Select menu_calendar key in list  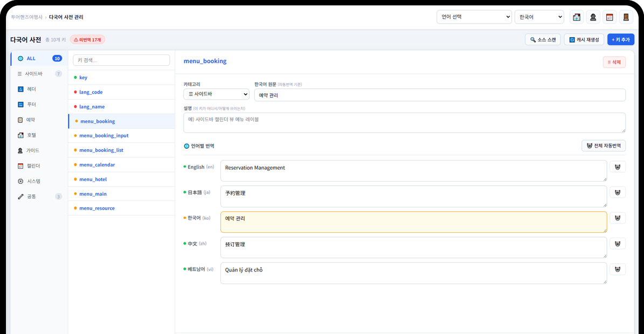[x=97, y=165]
